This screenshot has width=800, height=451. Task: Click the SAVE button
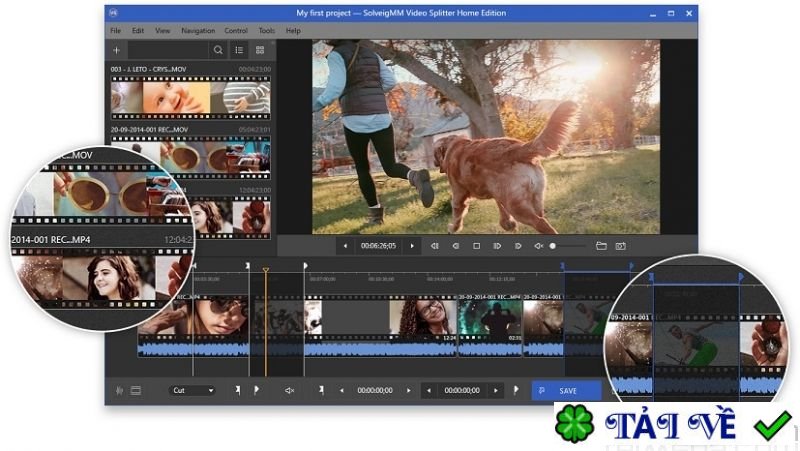point(566,390)
